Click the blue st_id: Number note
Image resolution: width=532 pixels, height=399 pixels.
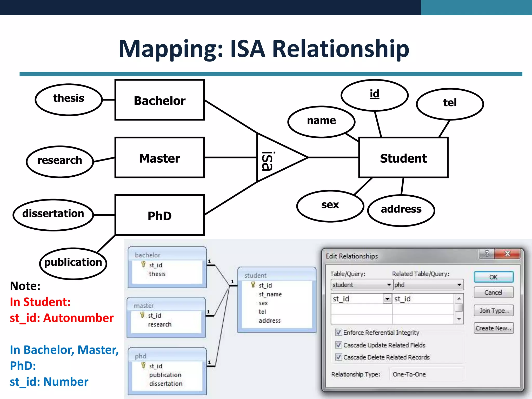coord(49,382)
